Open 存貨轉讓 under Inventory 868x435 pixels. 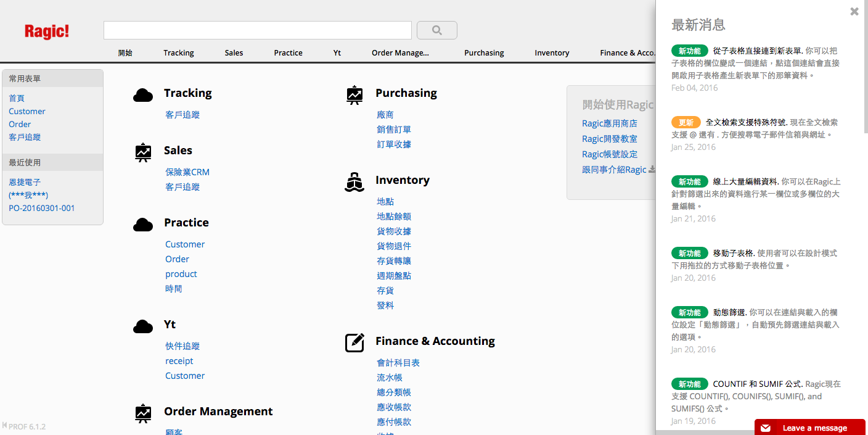pos(394,261)
